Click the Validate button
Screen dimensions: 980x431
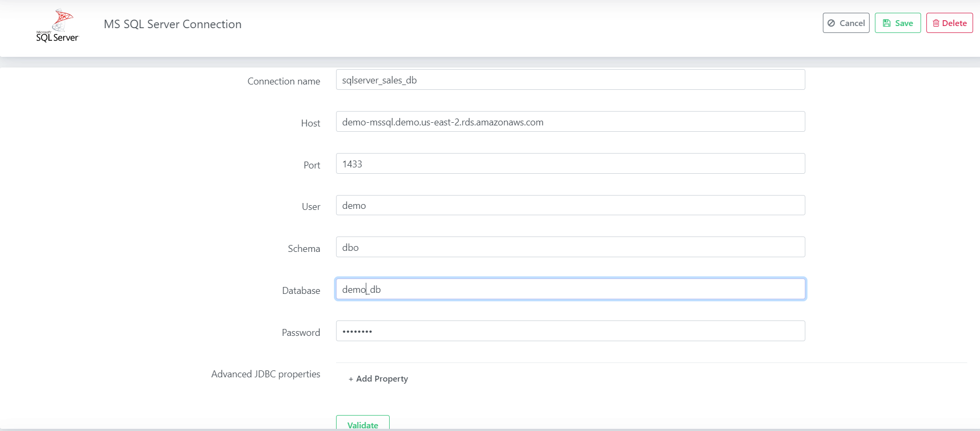[x=363, y=423]
